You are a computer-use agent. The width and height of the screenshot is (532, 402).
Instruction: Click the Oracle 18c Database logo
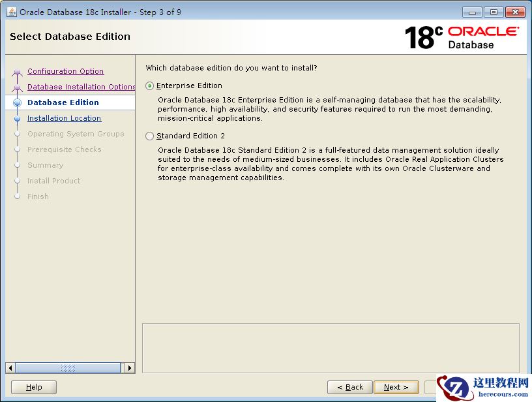[x=462, y=38]
